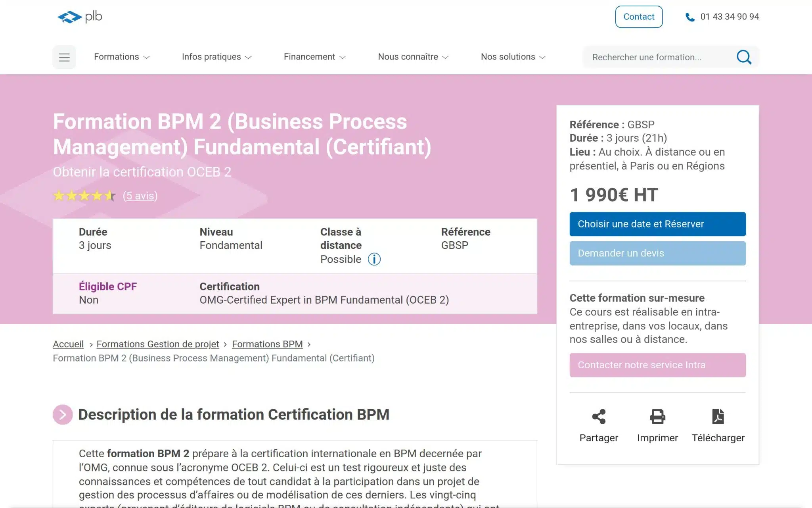
Task: Open the Partager share icon
Action: point(599,416)
